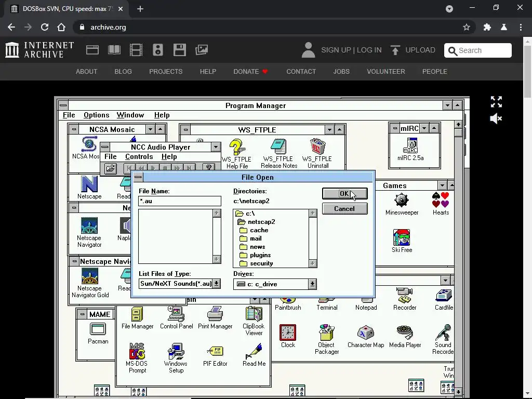Open the Program Manager control menu box
This screenshot has height=399, width=532.
coord(63,105)
